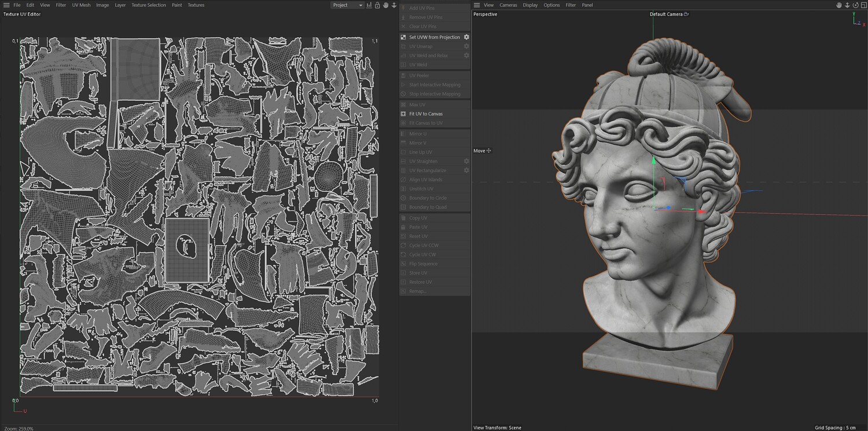Screen dimensions: 868x431
Task: Toggle the UV editor lock icon
Action: [x=377, y=5]
